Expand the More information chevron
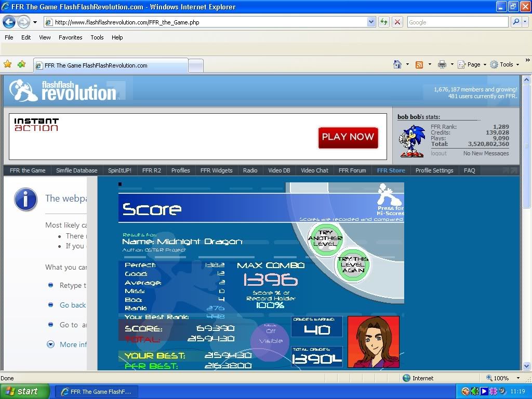 (50, 344)
